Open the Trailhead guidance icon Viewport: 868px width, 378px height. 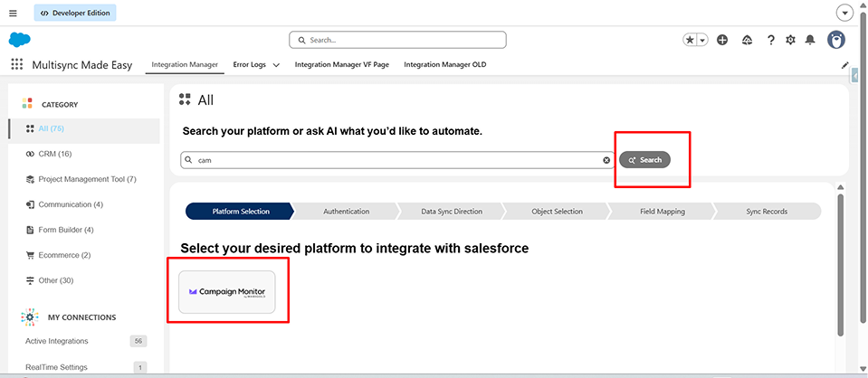[748, 40]
